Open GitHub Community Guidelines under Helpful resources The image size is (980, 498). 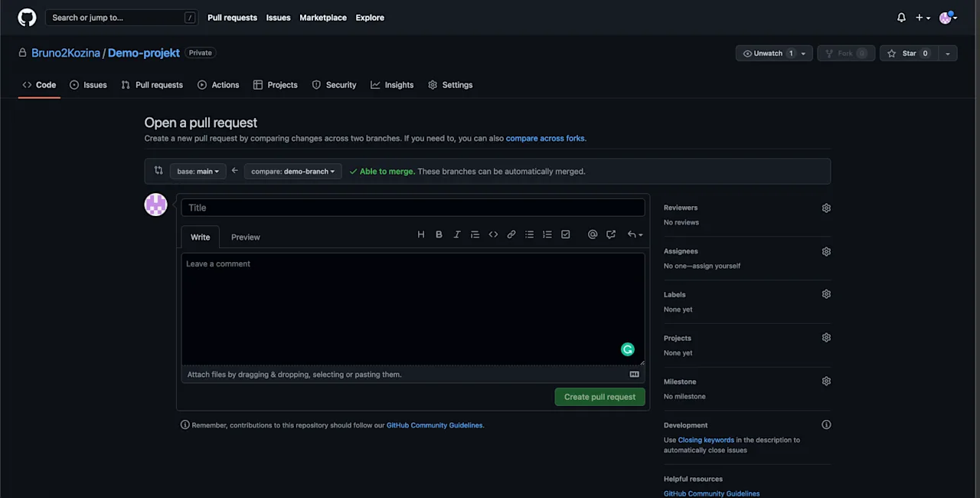click(x=711, y=493)
